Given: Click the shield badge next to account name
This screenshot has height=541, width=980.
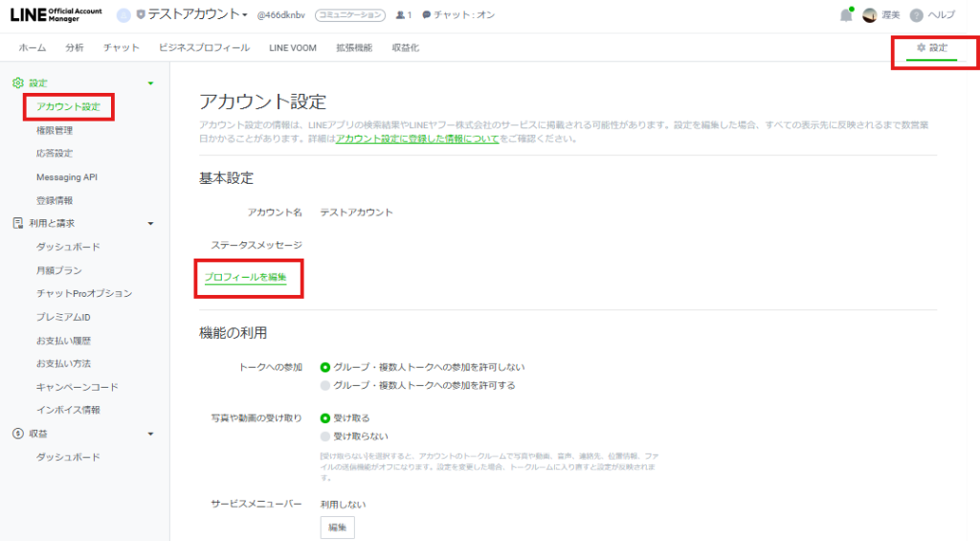Looking at the screenshot, I should (141, 14).
